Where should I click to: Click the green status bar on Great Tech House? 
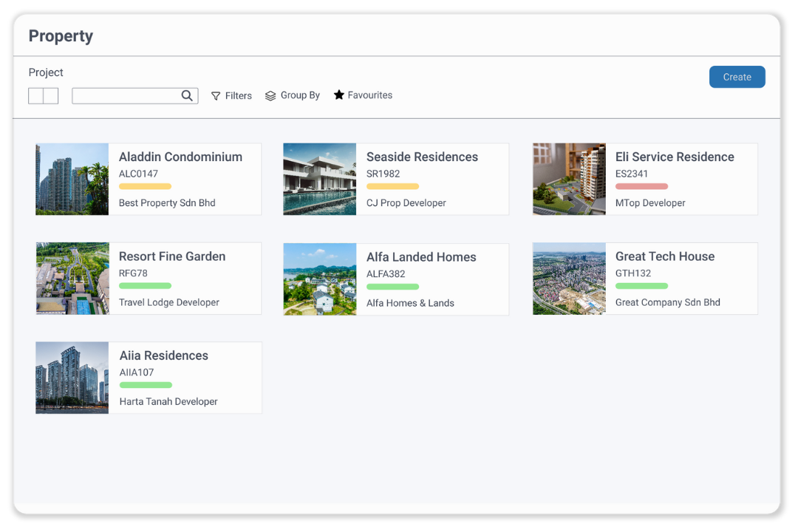[x=642, y=286]
